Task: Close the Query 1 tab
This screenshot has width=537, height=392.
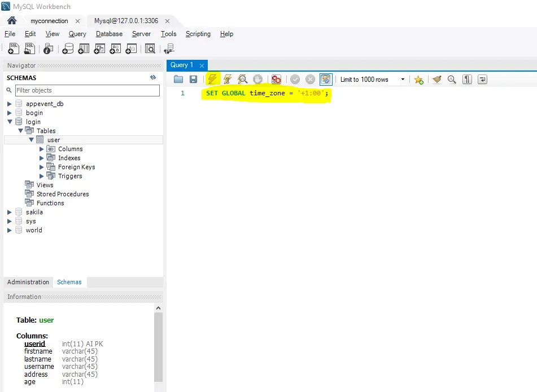Action: pyautogui.click(x=202, y=65)
